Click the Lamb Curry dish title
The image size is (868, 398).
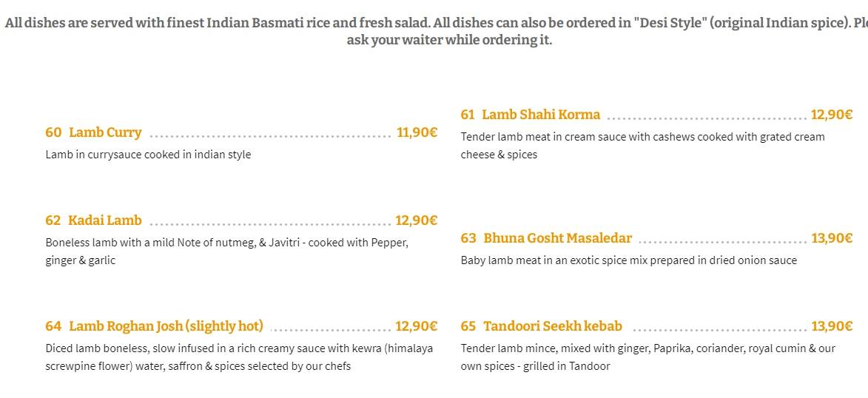105,133
